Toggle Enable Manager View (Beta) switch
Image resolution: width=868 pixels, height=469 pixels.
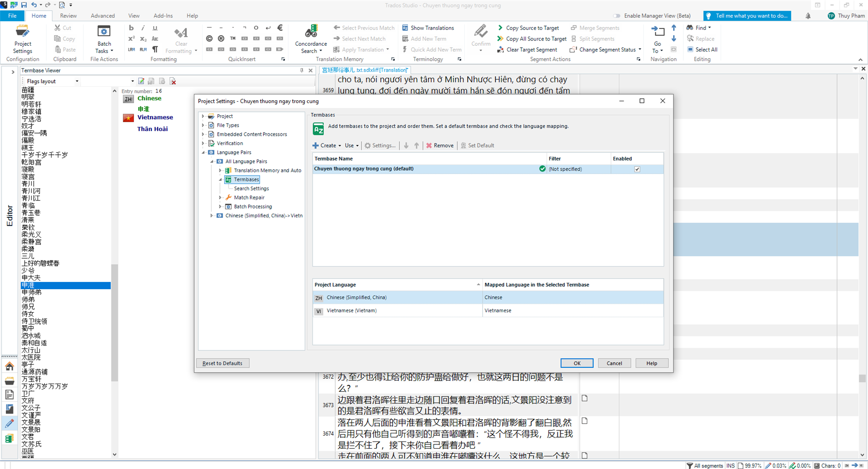click(617, 16)
